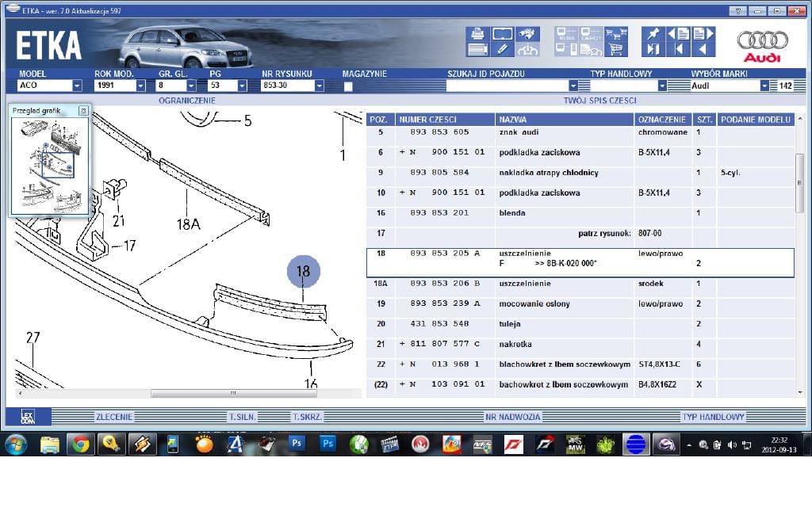Click the SZT. column header
Screen dimensions: 812x515
click(x=704, y=120)
